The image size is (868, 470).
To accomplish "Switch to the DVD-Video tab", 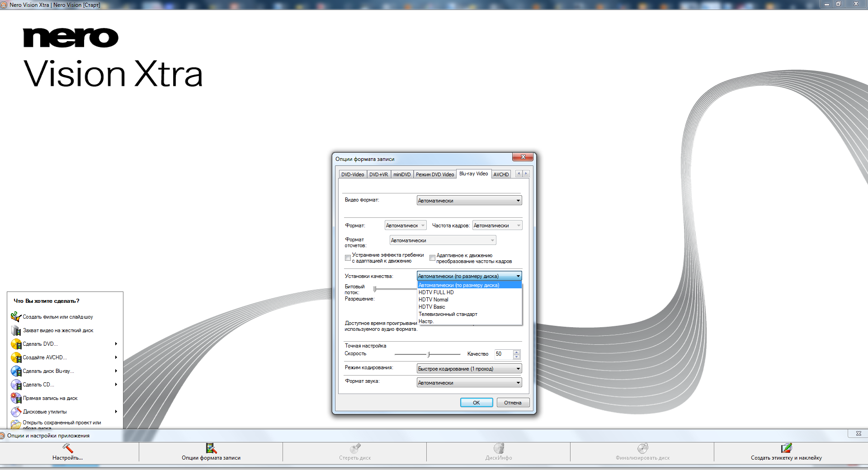I will tap(353, 174).
